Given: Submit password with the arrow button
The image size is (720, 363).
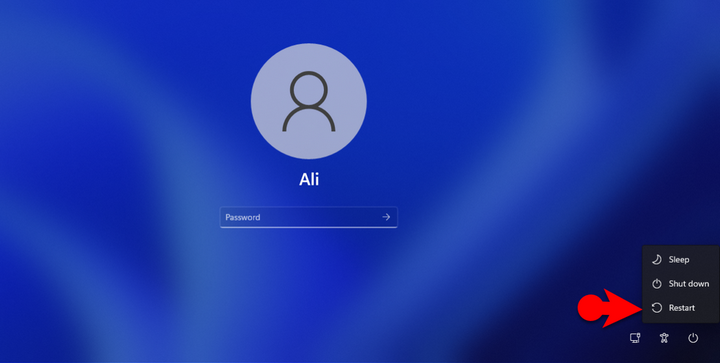Looking at the screenshot, I should [386, 217].
